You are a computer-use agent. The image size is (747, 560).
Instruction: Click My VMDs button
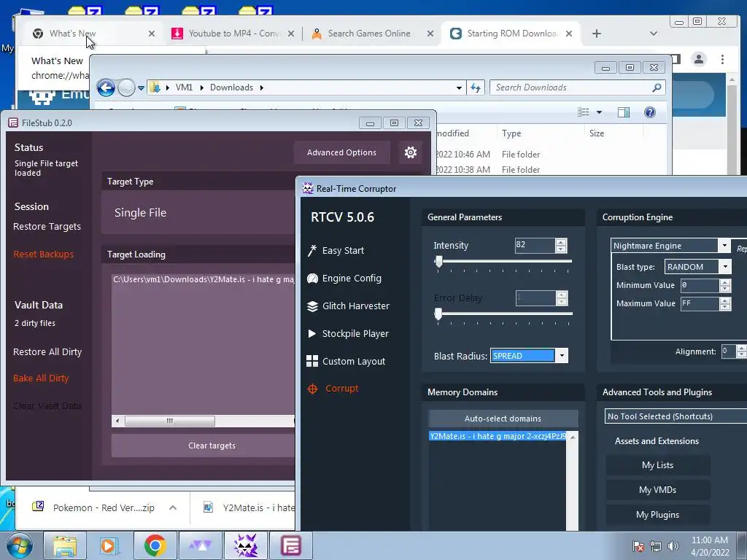(657, 490)
